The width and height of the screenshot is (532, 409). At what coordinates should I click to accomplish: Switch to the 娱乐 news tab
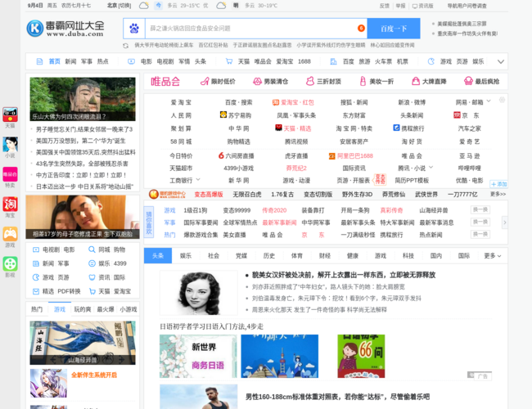click(x=186, y=256)
